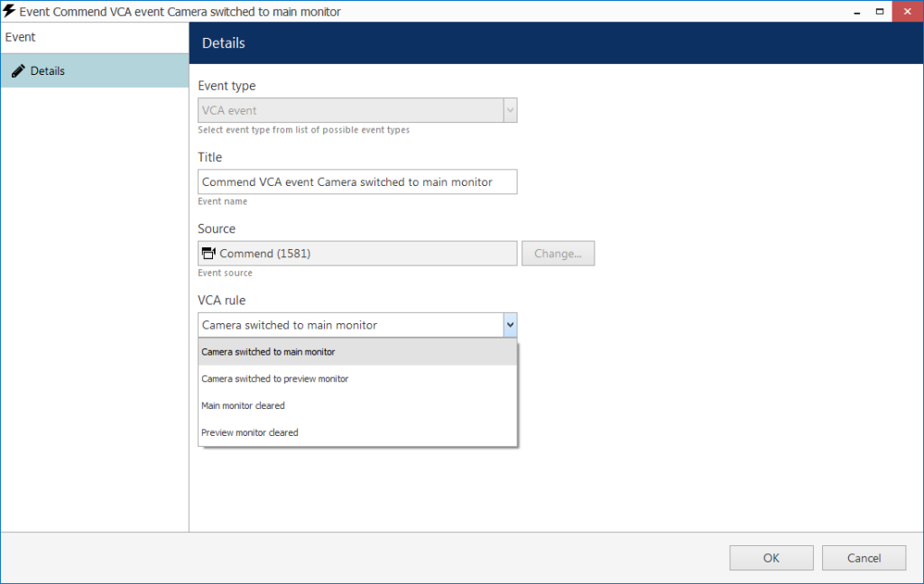Click the OK button
Viewport: 924px width, 584px height.
pos(772,558)
